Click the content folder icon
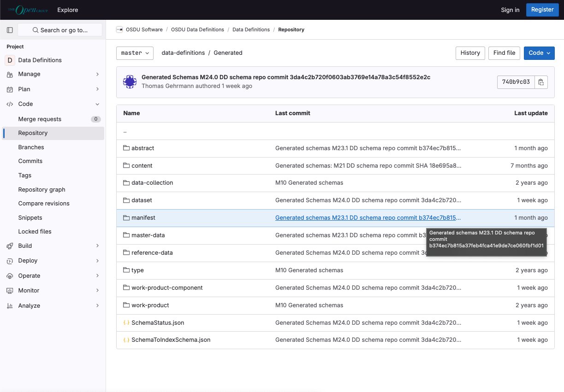The height and width of the screenshot is (392, 564). (126, 165)
